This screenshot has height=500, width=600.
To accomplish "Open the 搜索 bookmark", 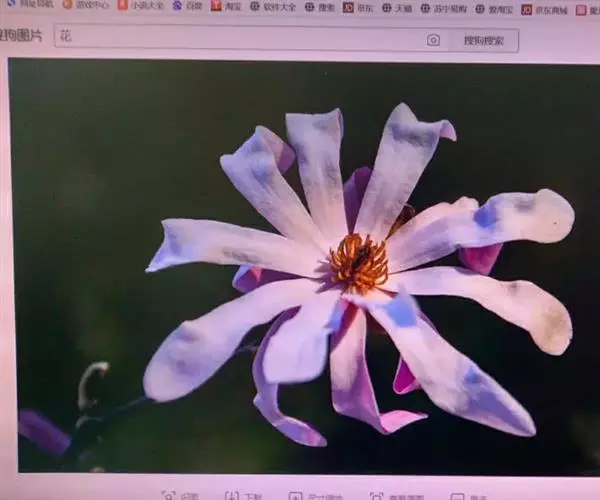I will coord(321,7).
